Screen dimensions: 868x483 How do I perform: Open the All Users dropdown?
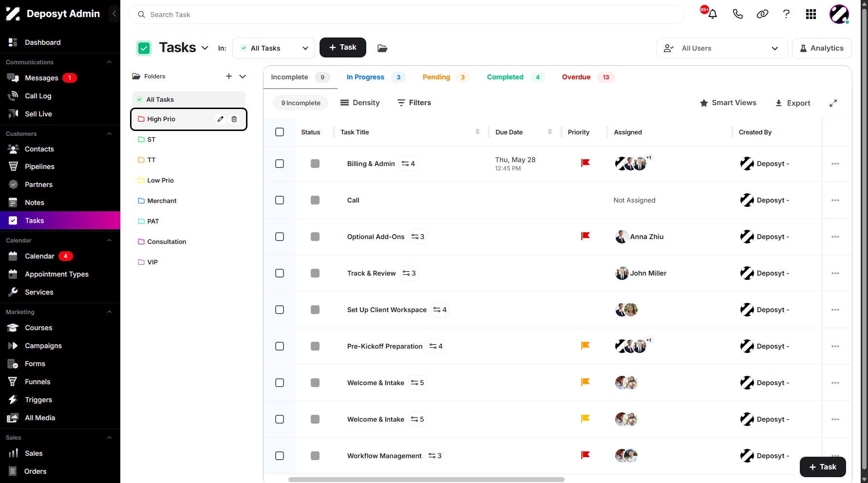[721, 48]
